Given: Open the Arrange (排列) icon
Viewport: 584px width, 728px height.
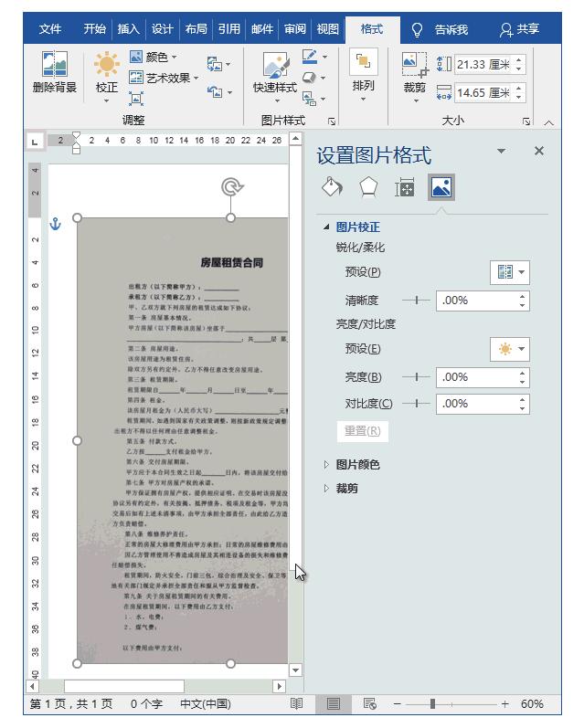Looking at the screenshot, I should [x=364, y=61].
